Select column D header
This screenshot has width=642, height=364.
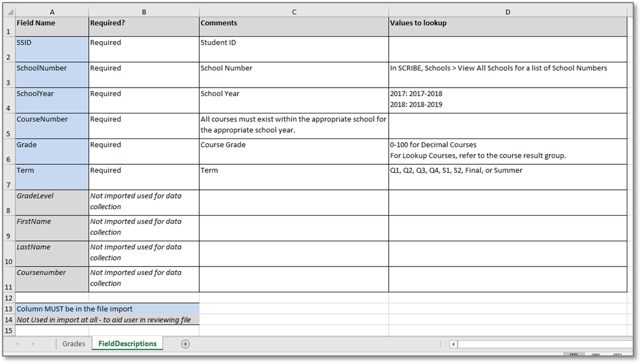[508, 12]
